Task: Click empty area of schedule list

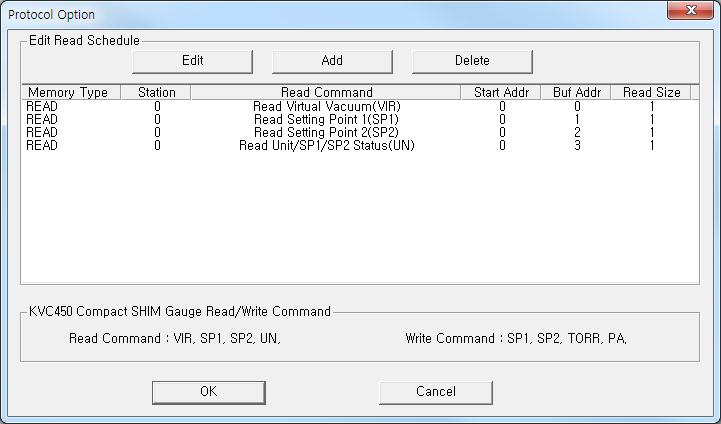Action: tap(360, 218)
